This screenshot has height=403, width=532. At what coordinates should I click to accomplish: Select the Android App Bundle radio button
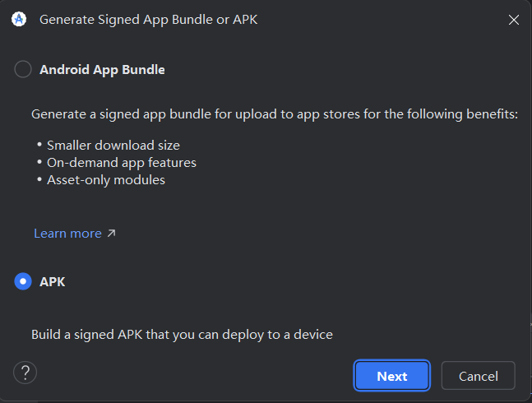[23, 70]
